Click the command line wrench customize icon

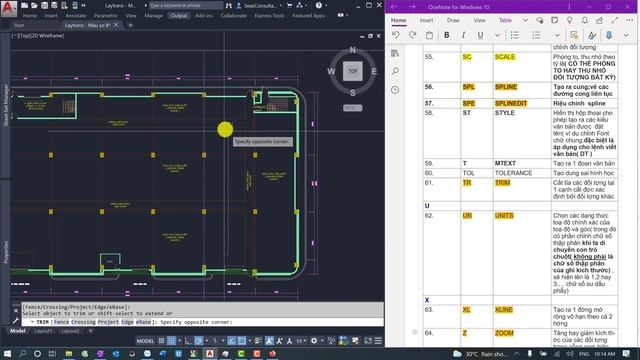pos(16,321)
